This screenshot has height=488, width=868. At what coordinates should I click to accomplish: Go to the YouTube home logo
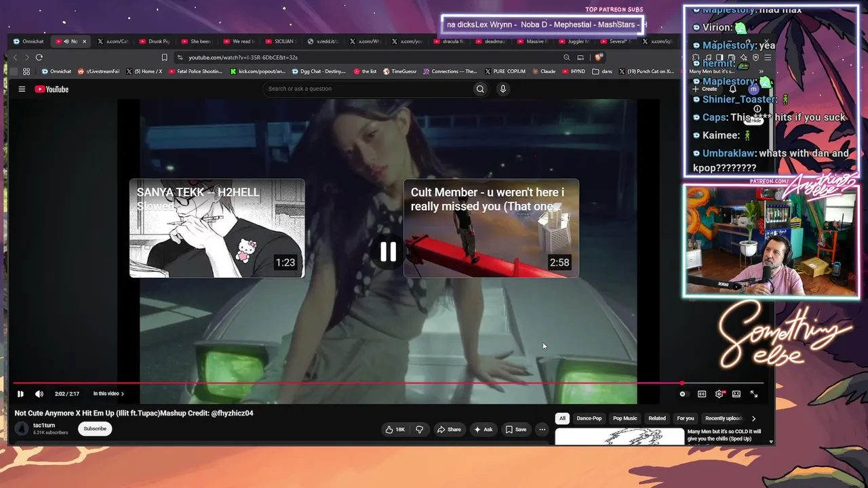coord(52,89)
